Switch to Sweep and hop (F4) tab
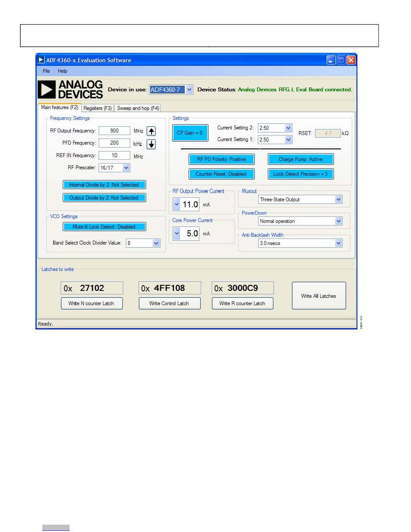411x532 pixels. click(138, 108)
